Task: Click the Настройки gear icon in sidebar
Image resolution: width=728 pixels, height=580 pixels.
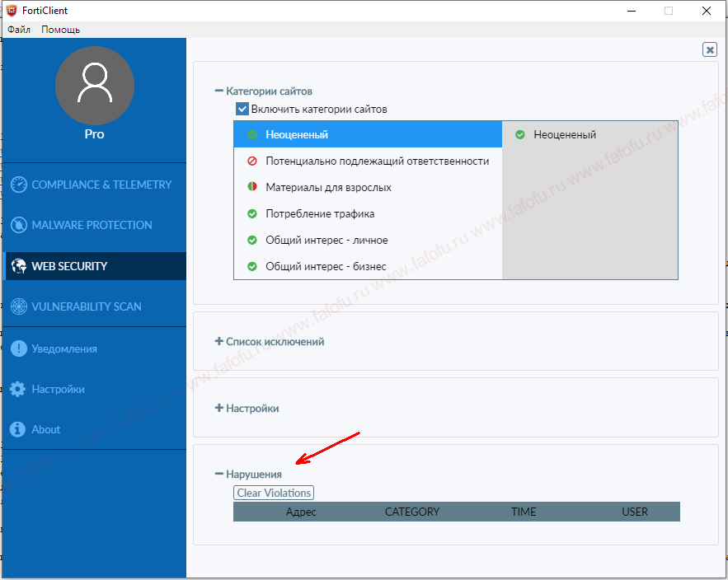Action: point(17,389)
